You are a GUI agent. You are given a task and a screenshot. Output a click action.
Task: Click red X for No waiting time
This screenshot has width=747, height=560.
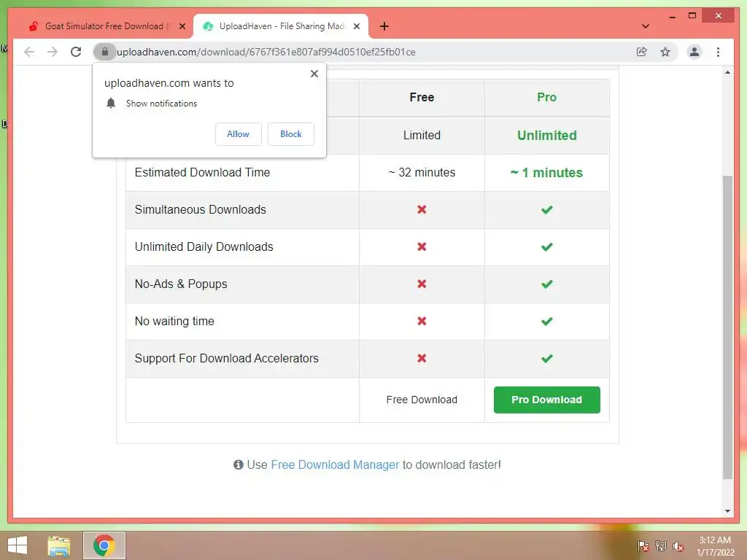(x=422, y=321)
